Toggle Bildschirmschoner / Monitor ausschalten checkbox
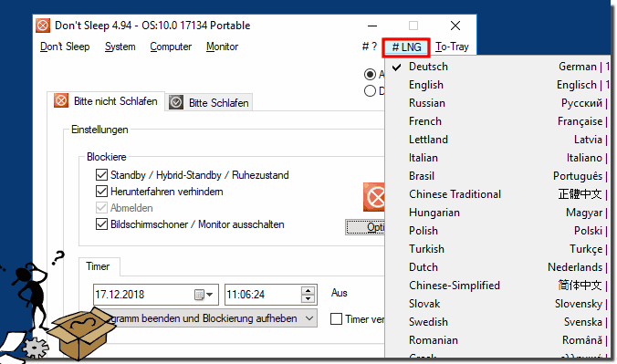The height and width of the screenshot is (364, 617). click(101, 224)
